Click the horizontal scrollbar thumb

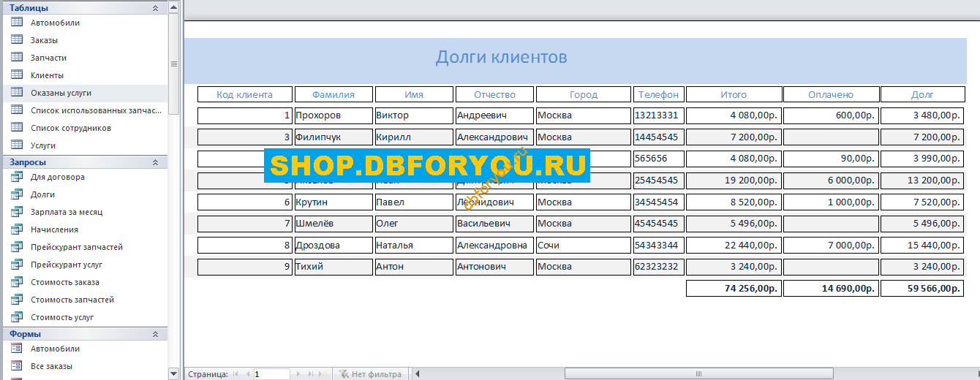698,374
